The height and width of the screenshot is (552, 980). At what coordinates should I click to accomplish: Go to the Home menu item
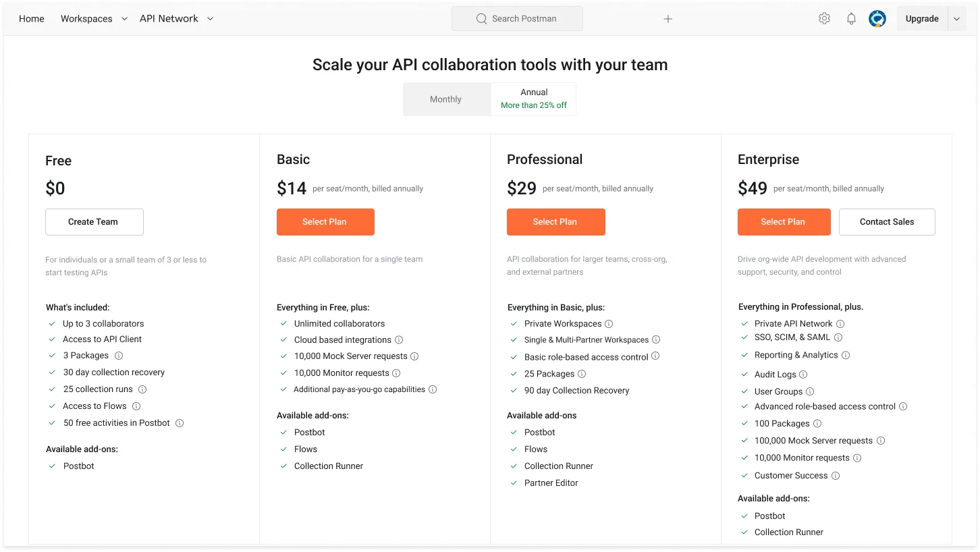pyautogui.click(x=32, y=19)
